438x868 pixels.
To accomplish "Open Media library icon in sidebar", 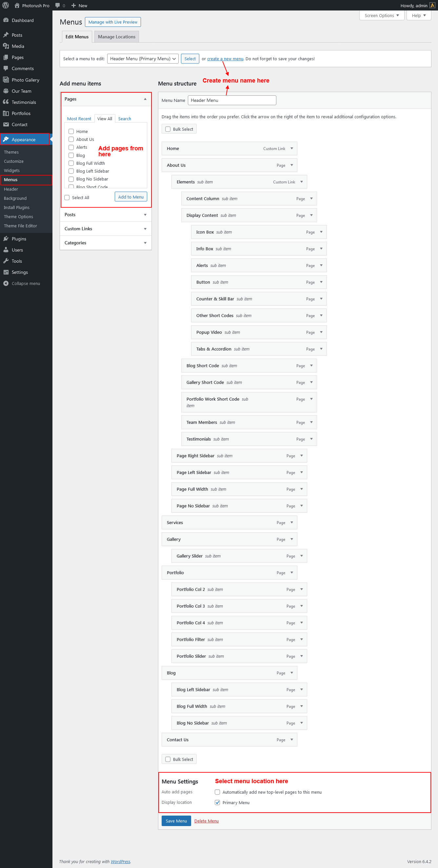I will 6,46.
